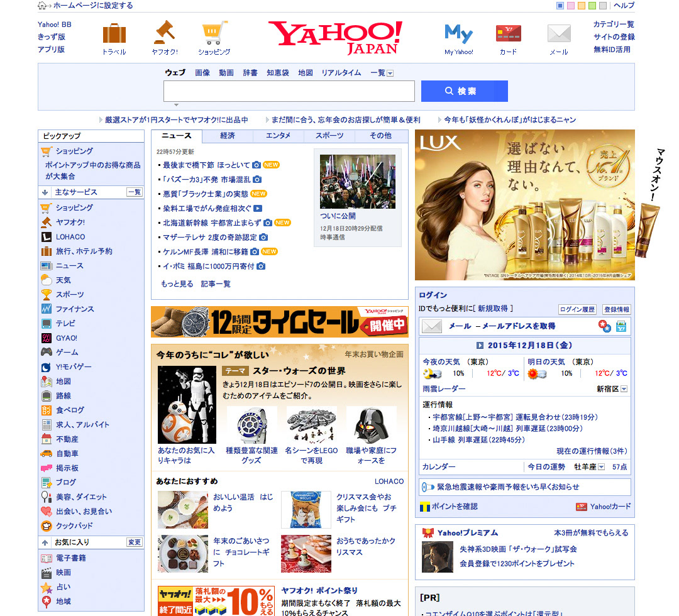Open the 新宿区 location dropdown
This screenshot has height=616, width=679.
click(624, 389)
